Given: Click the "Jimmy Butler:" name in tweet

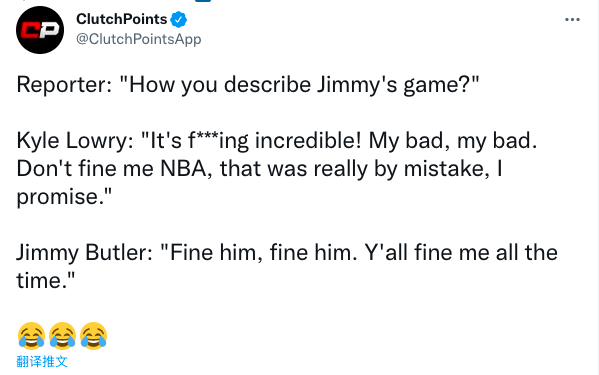Looking at the screenshot, I should click(84, 252).
